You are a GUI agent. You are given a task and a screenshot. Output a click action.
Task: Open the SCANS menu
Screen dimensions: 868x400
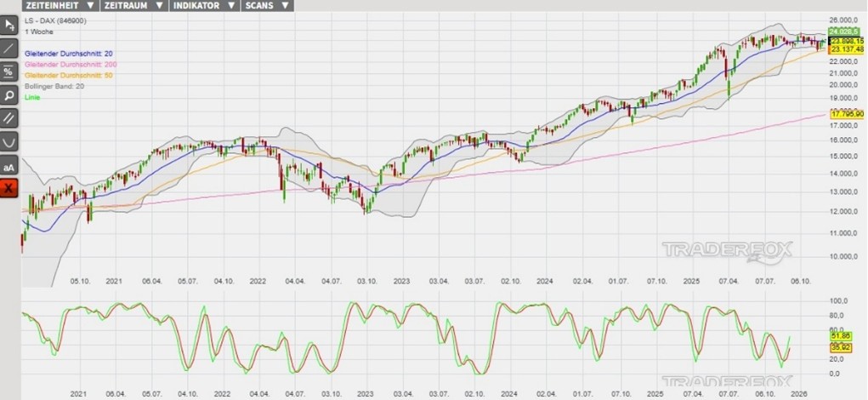click(266, 5)
